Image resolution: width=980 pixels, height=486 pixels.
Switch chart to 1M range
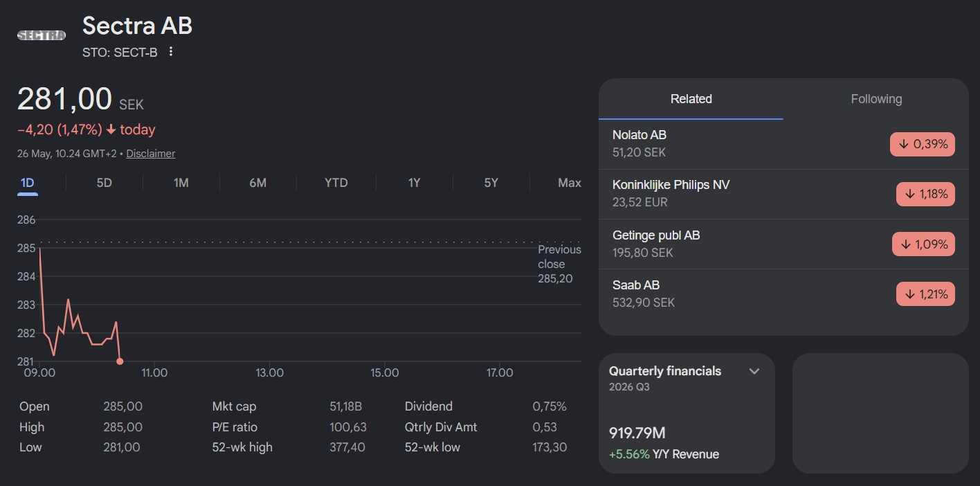coord(181,183)
